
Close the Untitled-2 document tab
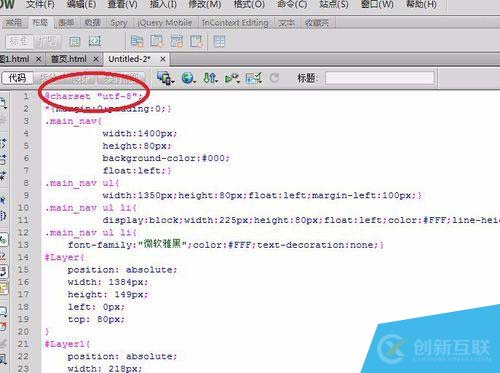pos(163,59)
